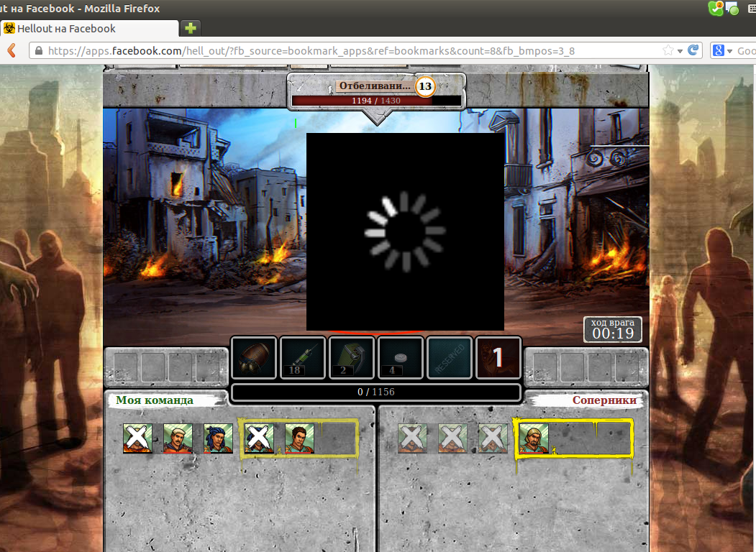This screenshot has width=756, height=552.
Task: Open the green phone tray icon
Action: coord(716,9)
